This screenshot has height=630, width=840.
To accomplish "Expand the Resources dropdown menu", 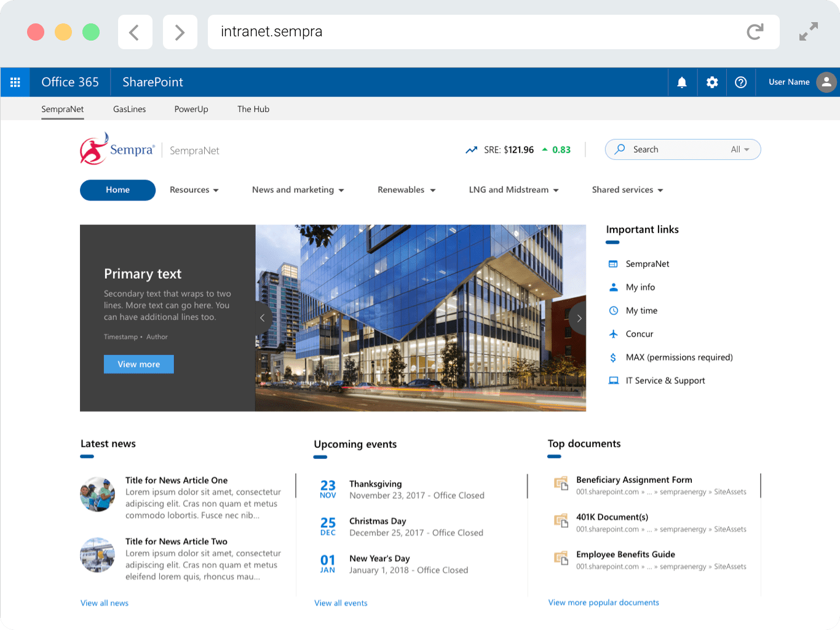I will click(194, 190).
